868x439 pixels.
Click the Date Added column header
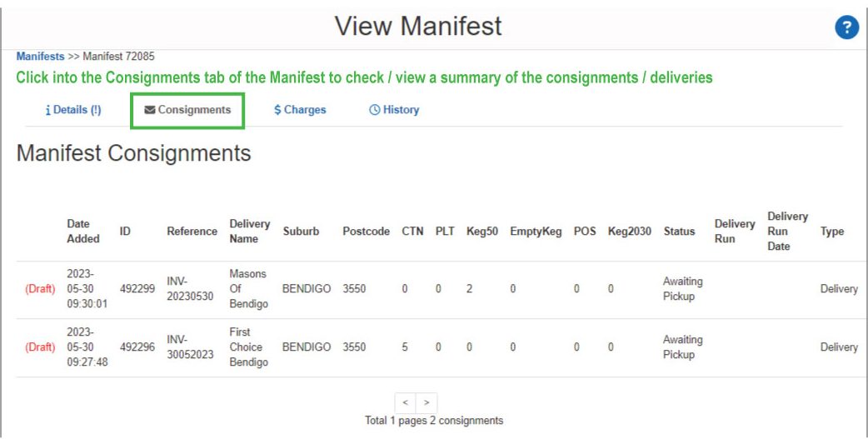click(83, 232)
